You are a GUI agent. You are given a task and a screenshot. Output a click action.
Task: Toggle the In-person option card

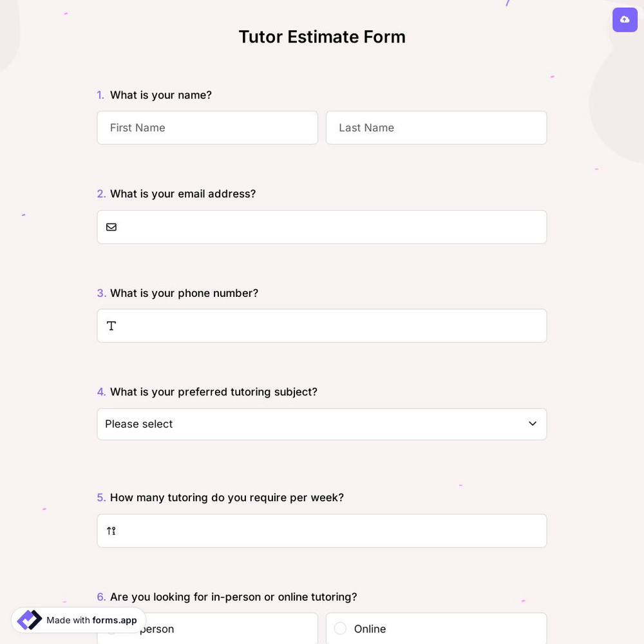coord(207,629)
